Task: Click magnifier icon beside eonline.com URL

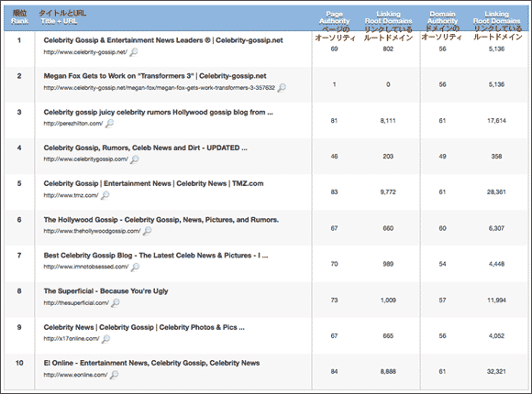Action: [x=115, y=375]
